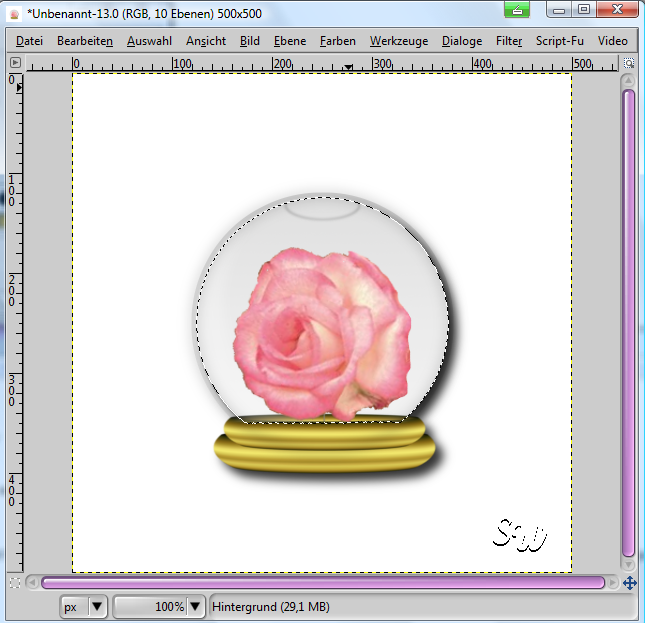Open the Auswahl menu
The height and width of the screenshot is (623, 645).
pos(149,41)
